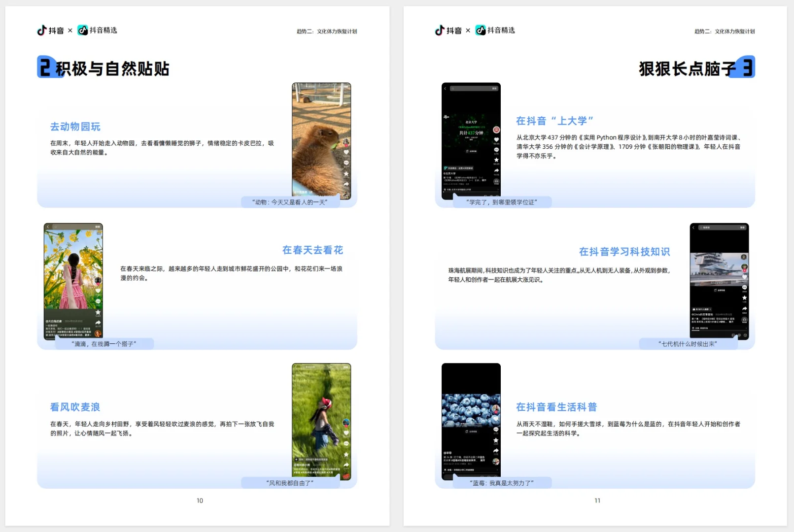
Task: Follow the capybara creator using the avatar plus button
Action: tap(346, 146)
